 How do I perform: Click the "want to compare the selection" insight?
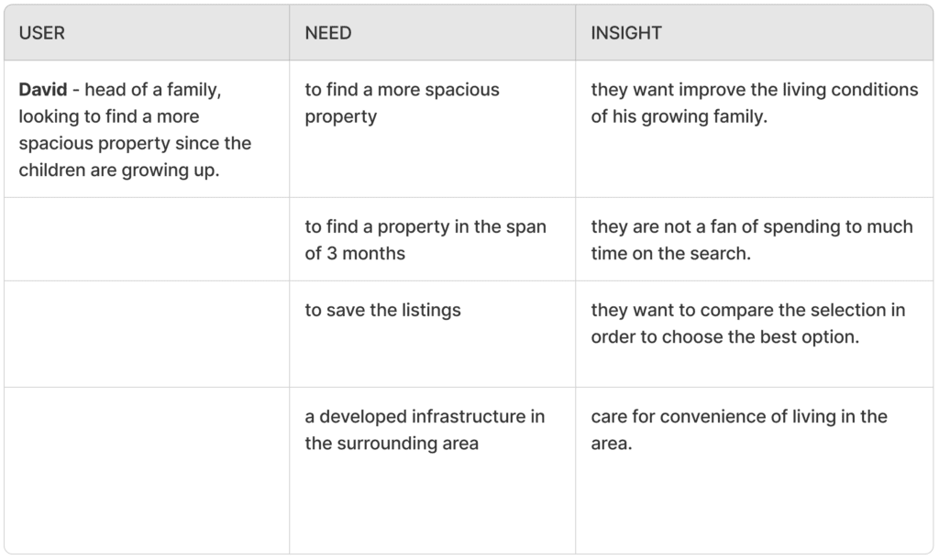747,323
